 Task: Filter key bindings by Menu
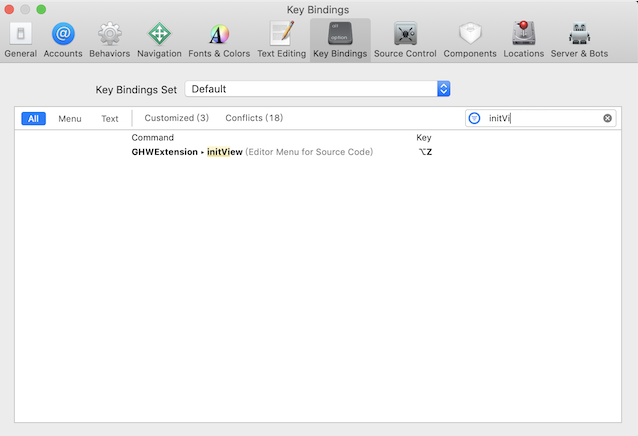[x=70, y=118]
